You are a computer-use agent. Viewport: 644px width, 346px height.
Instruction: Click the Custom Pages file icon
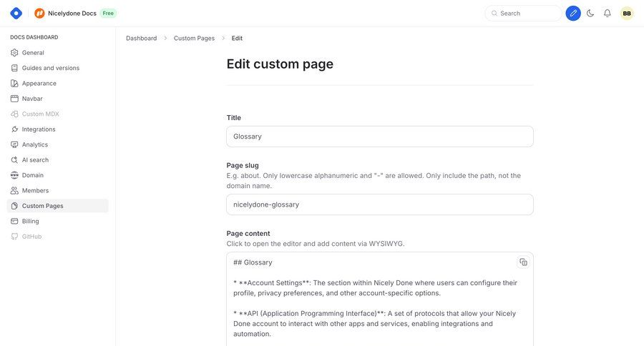14,206
